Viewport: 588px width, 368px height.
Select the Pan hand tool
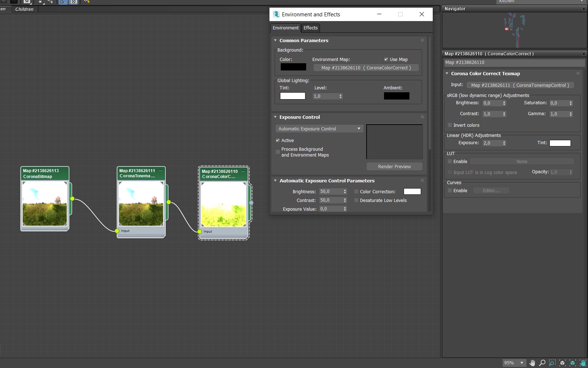point(532,363)
